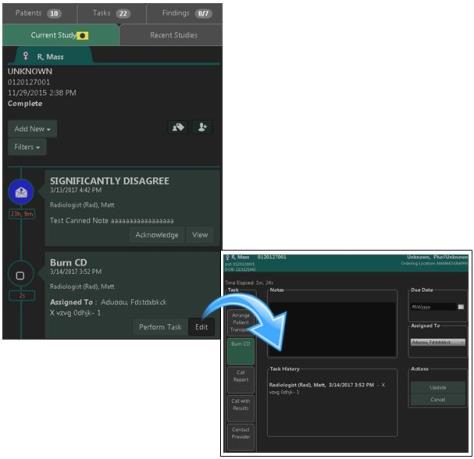Select the Call Report task option
Image resolution: width=474 pixels, height=459 pixels.
pos(241,380)
